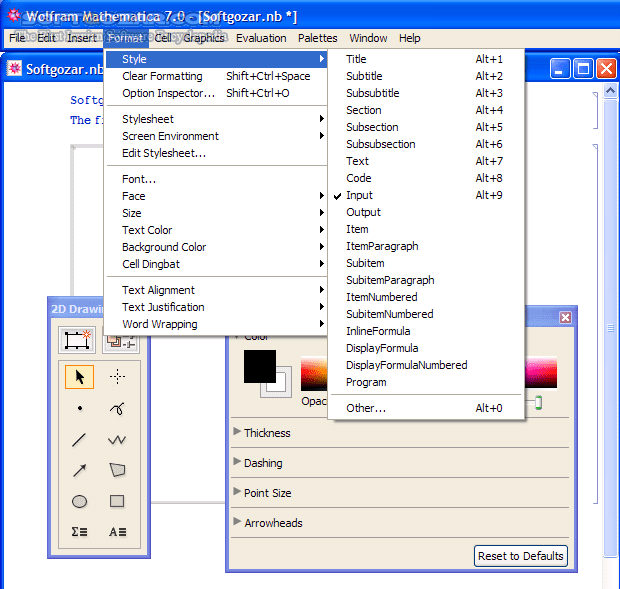The image size is (620, 589).
Task: Select the arrow selection tool
Action: point(79,377)
